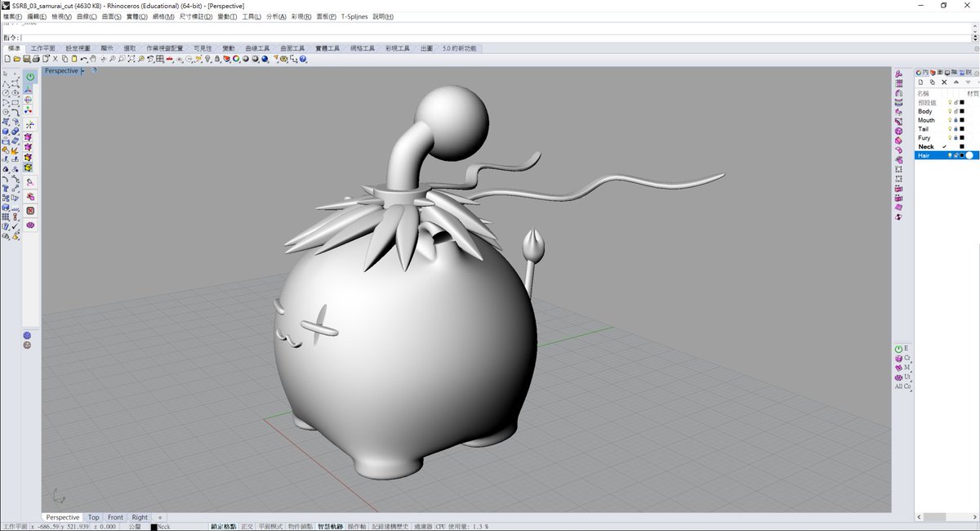Switch to the Right viewport tab
Viewport: 980px width, 531px height.
click(x=140, y=517)
